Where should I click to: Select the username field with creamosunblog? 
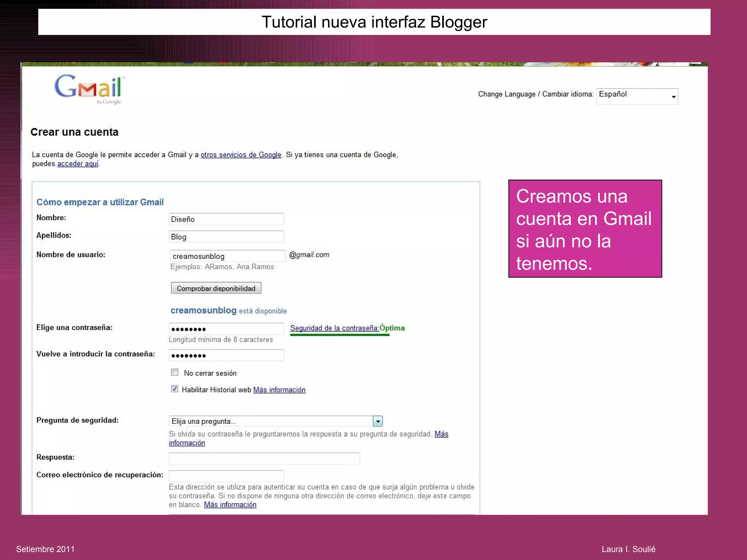(228, 256)
